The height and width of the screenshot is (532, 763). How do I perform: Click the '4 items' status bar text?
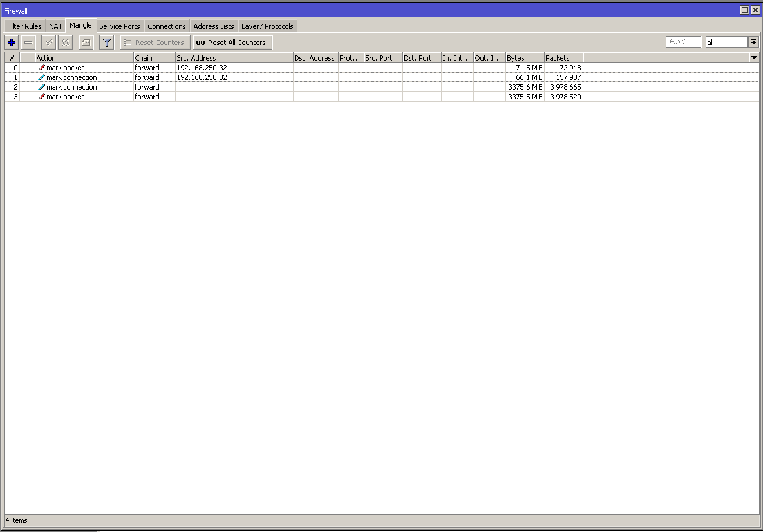[x=17, y=520]
